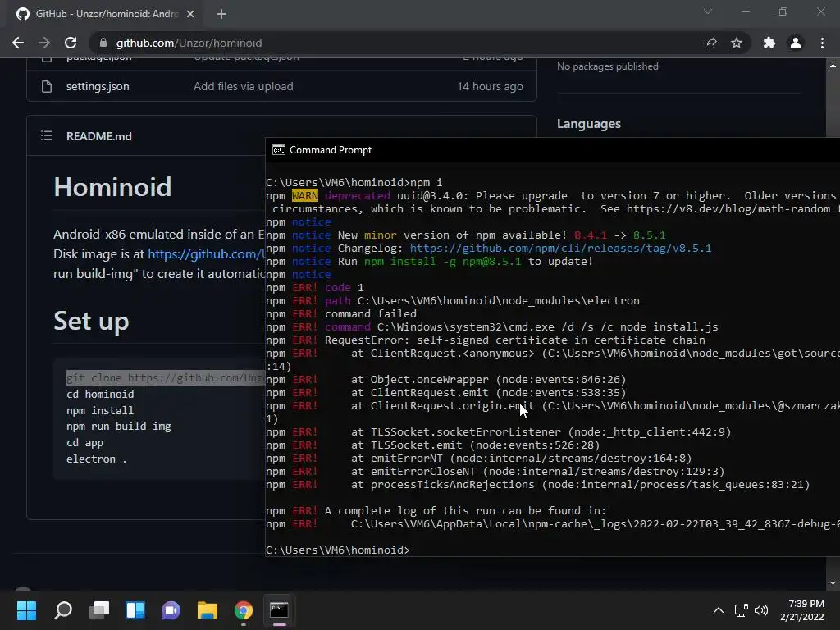The height and width of the screenshot is (630, 840).
Task: Click the 'npm install' line in README code
Action: [99, 410]
